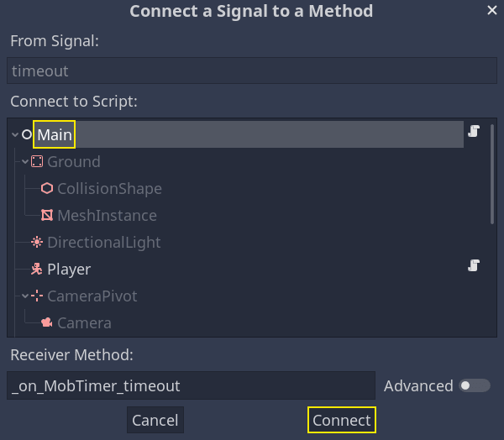Select the Player node in tree

coord(69,270)
